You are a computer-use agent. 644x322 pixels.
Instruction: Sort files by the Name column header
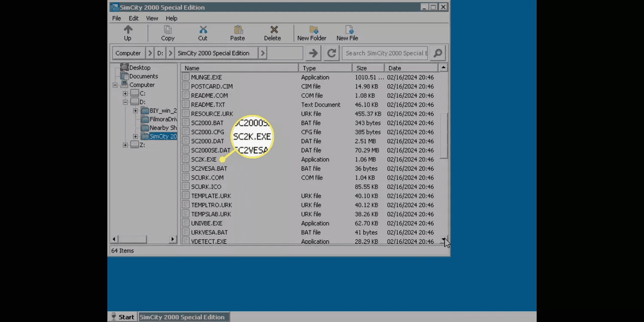(x=191, y=68)
